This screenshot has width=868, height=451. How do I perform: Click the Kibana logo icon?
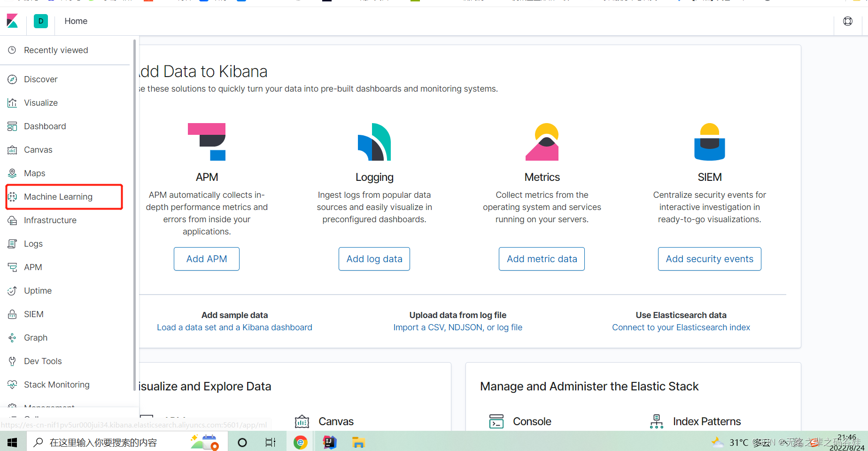point(12,21)
